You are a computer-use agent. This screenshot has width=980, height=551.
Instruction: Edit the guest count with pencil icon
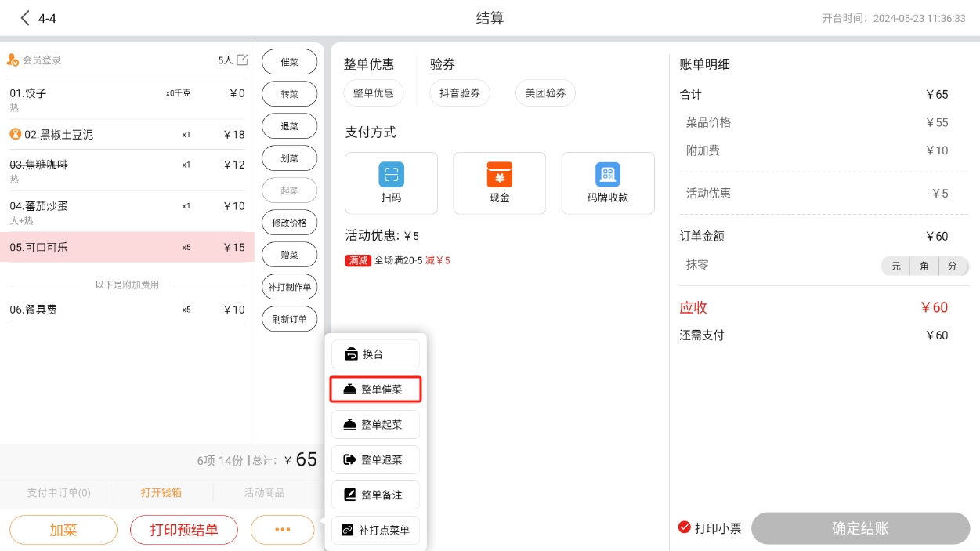[242, 60]
